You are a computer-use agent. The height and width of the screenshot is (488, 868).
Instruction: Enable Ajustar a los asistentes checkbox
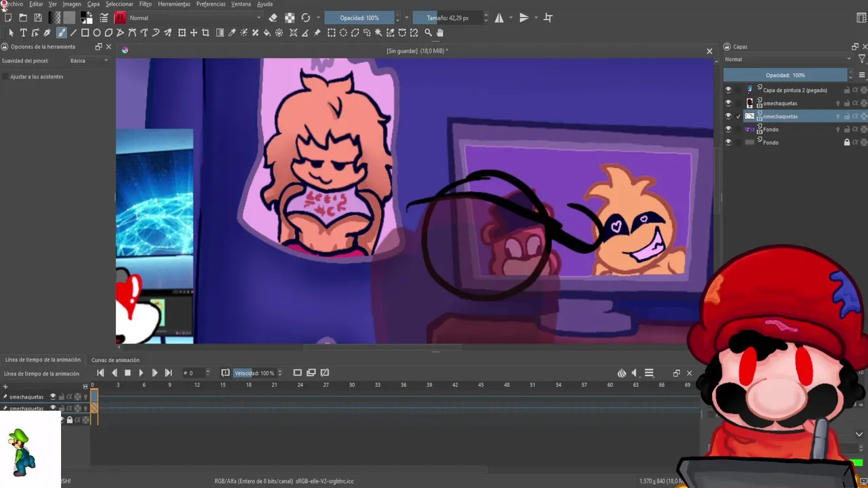pos(5,77)
